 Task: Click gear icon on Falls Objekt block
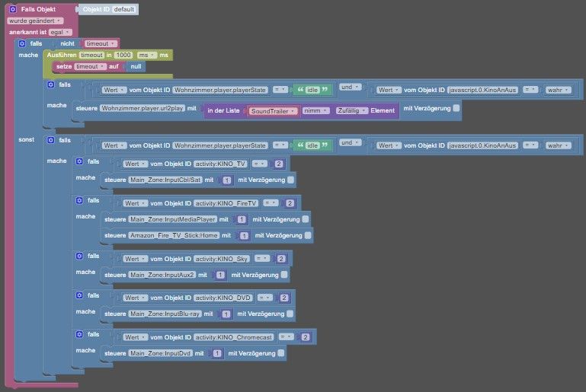coord(13,9)
